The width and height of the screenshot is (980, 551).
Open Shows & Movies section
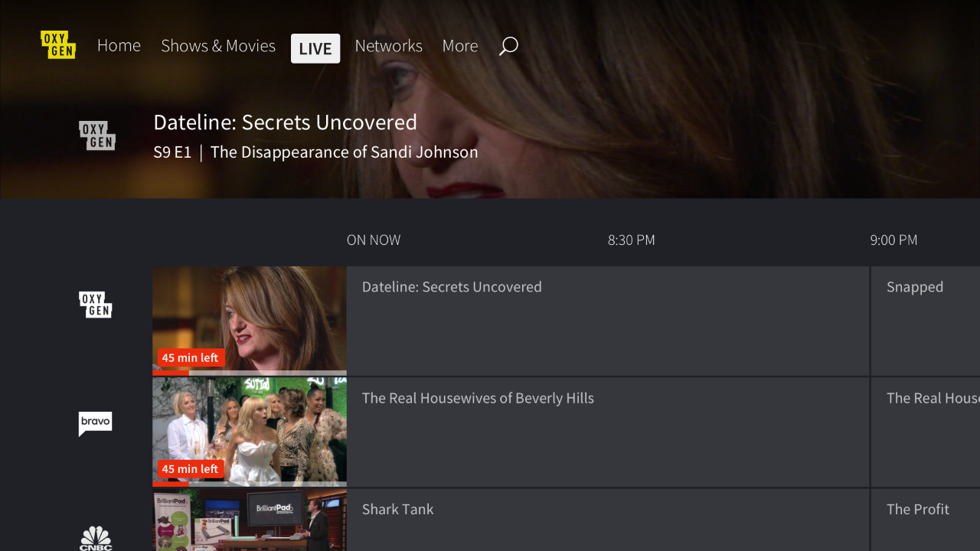[218, 46]
